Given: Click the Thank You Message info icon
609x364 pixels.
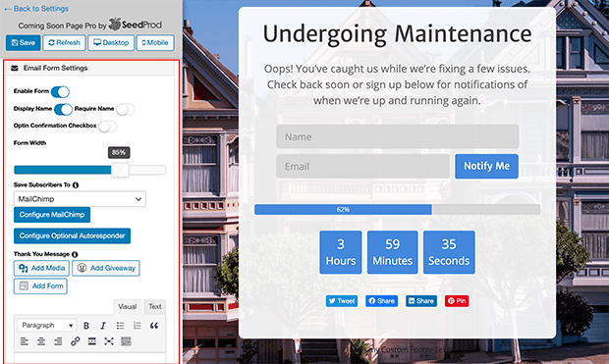Looking at the screenshot, I should click(x=75, y=254).
